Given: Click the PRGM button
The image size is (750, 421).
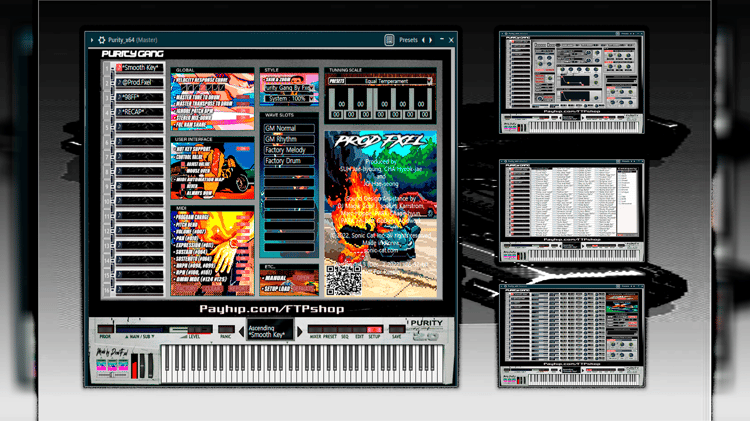Looking at the screenshot, I should pyautogui.click(x=105, y=329).
